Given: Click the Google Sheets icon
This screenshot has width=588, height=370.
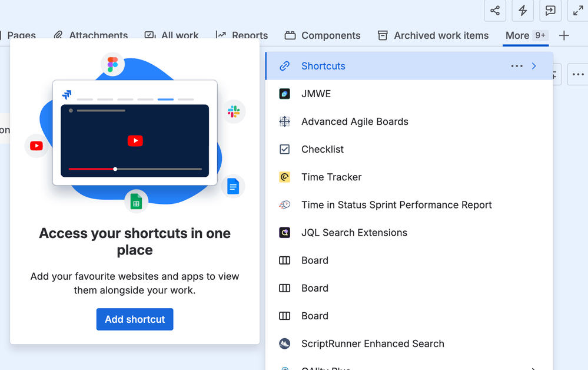Looking at the screenshot, I should pyautogui.click(x=136, y=201).
